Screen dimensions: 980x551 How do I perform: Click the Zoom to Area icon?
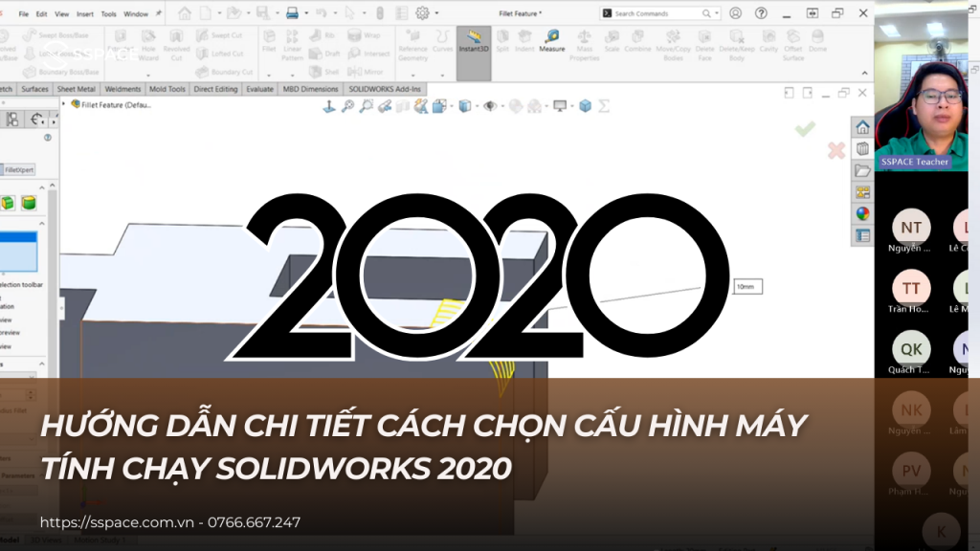coord(367,106)
